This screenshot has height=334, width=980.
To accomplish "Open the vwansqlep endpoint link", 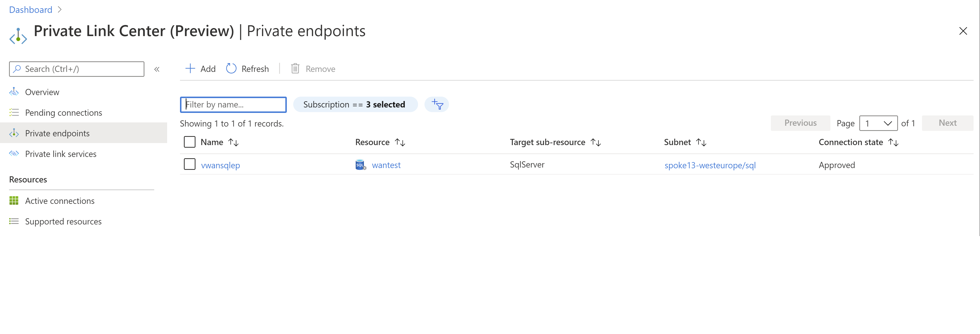I will (x=220, y=165).
